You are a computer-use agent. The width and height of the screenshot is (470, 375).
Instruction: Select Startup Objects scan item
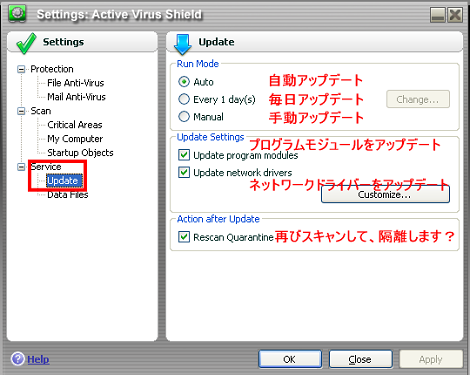click(x=80, y=153)
